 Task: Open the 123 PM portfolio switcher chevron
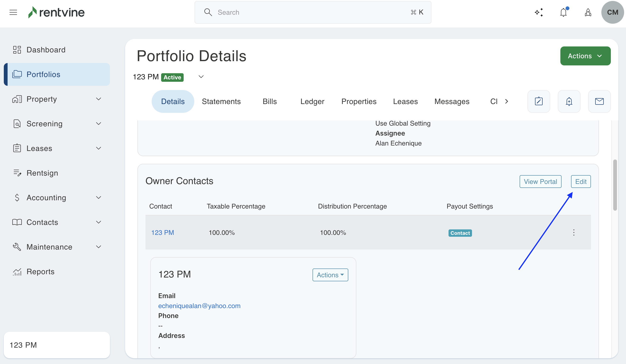201,77
